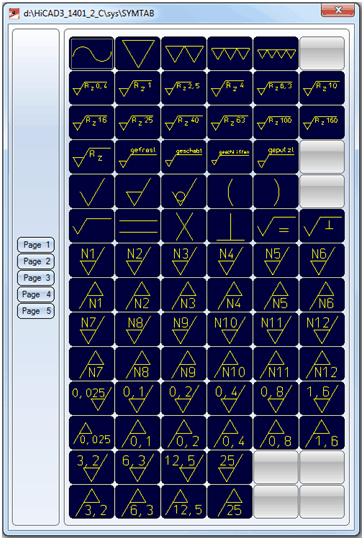The width and height of the screenshot is (363, 538).
Task: Pick the 25 downward triangle symbol
Action: 230,467
